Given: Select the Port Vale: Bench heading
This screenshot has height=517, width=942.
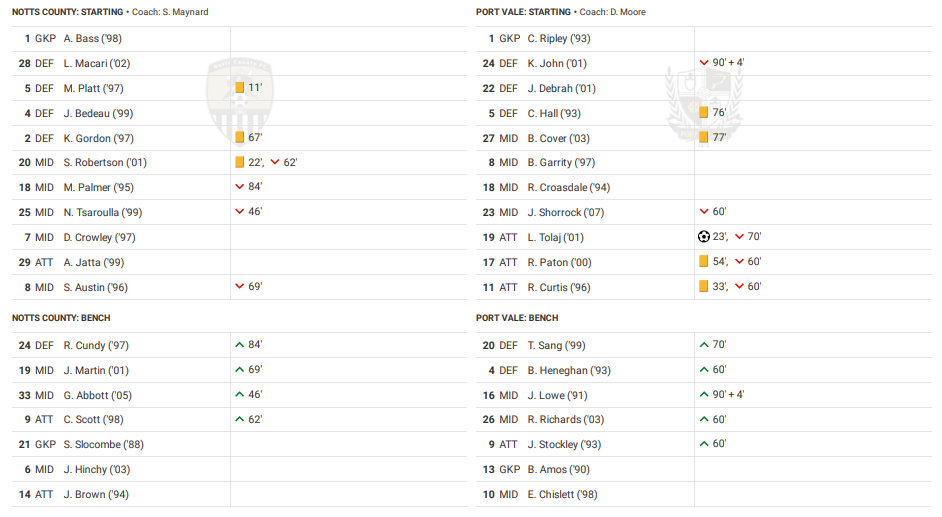Looking at the screenshot, I should [517, 318].
